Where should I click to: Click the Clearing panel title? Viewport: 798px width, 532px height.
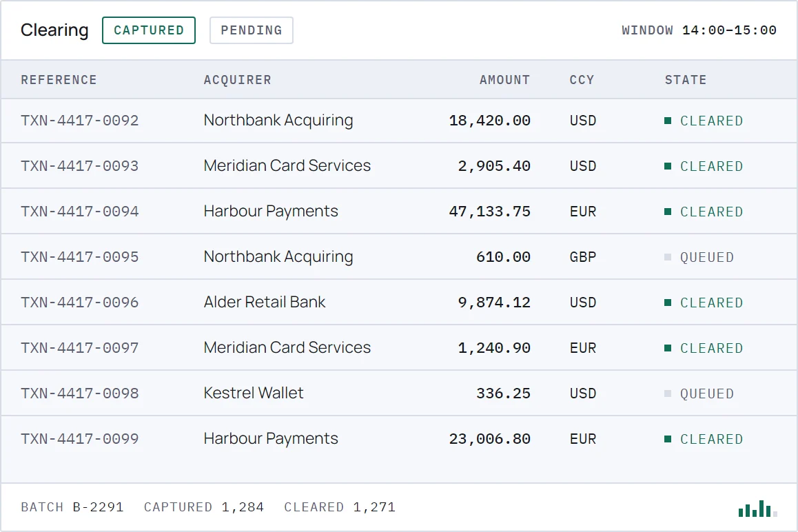tap(54, 30)
